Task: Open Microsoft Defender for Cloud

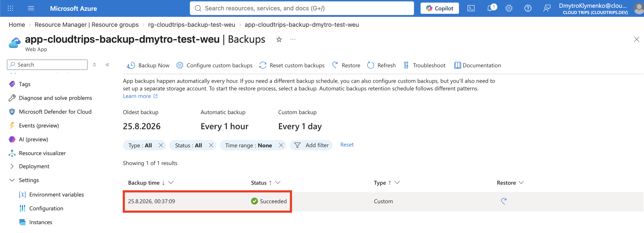Action: point(55,112)
